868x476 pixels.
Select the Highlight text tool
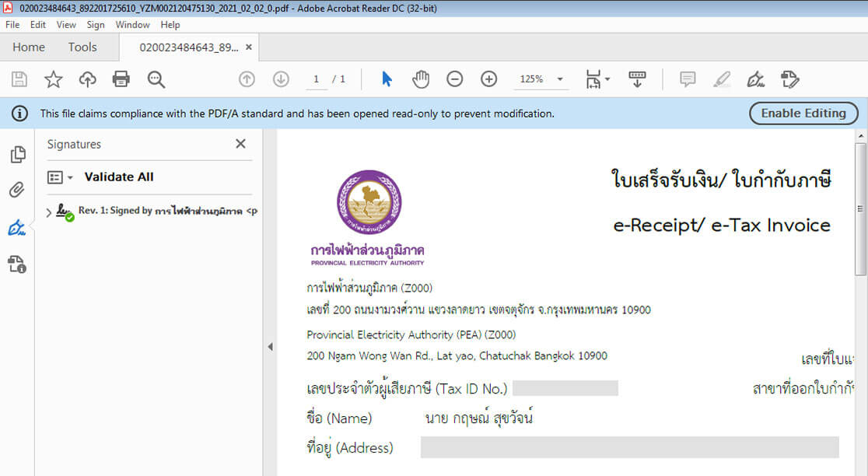[722, 79]
